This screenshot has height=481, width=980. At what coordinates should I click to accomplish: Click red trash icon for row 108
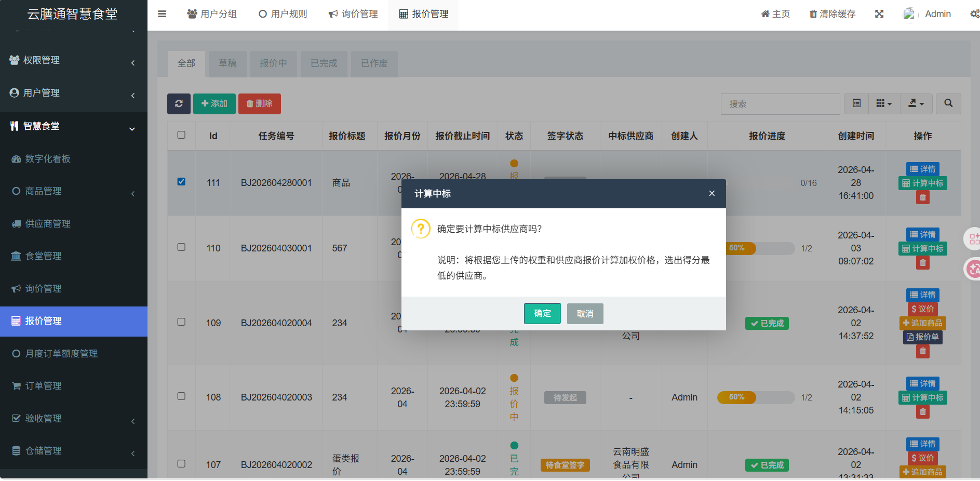(922, 412)
